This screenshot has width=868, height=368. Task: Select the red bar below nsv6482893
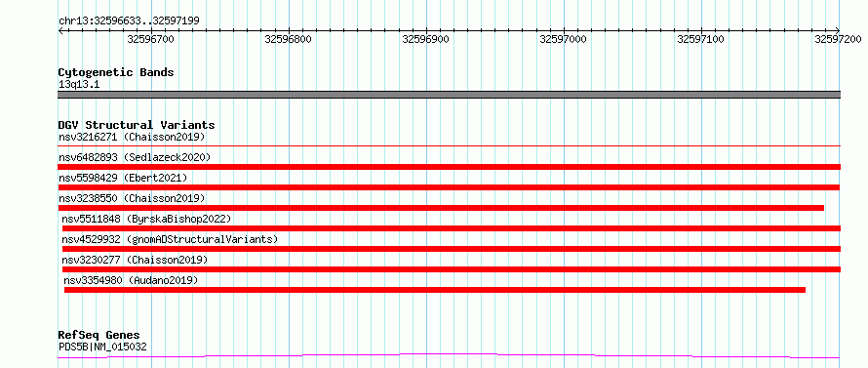tap(449, 167)
